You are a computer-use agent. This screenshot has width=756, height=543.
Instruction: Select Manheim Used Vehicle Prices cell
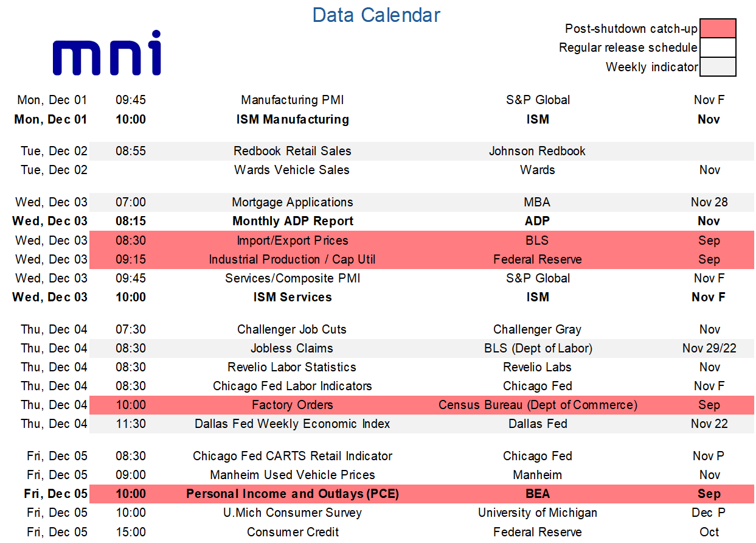tap(293, 475)
